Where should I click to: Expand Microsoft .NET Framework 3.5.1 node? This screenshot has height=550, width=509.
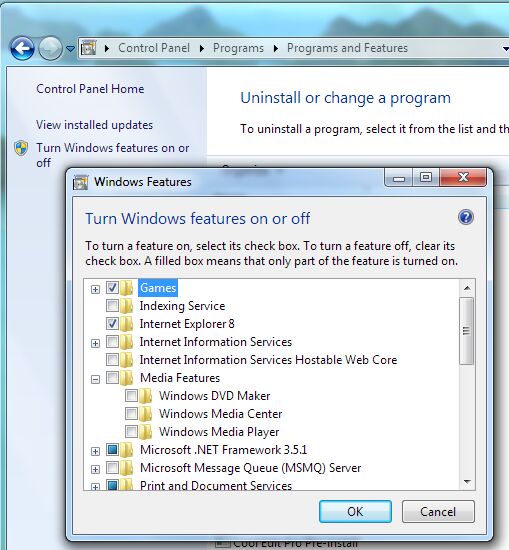[x=95, y=451]
